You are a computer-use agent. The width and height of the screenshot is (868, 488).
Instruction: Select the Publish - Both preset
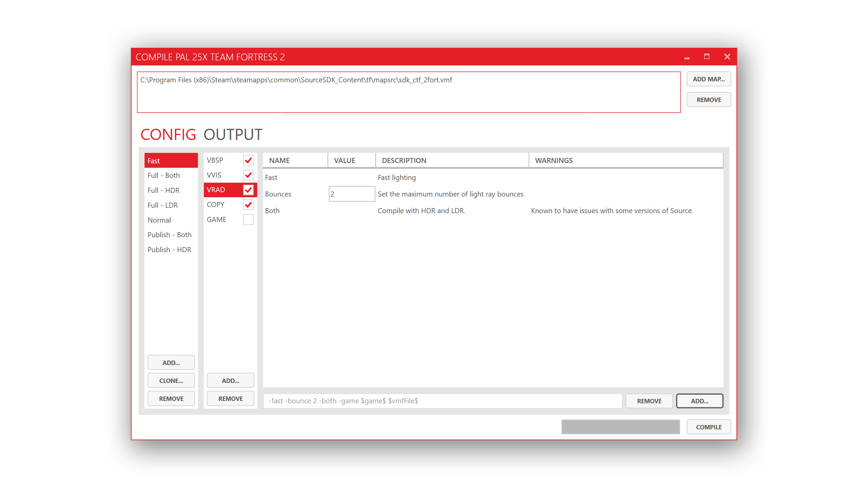169,235
